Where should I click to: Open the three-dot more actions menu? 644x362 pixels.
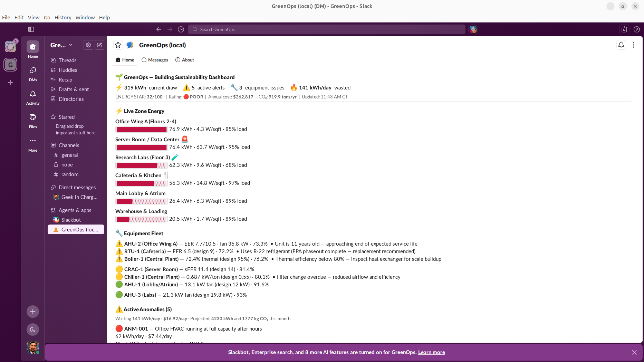pyautogui.click(x=634, y=45)
